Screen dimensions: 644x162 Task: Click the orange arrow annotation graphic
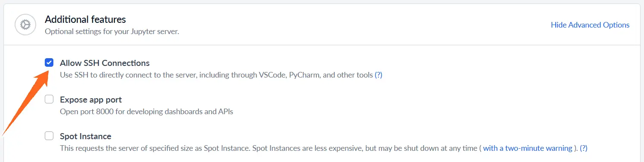(26, 103)
